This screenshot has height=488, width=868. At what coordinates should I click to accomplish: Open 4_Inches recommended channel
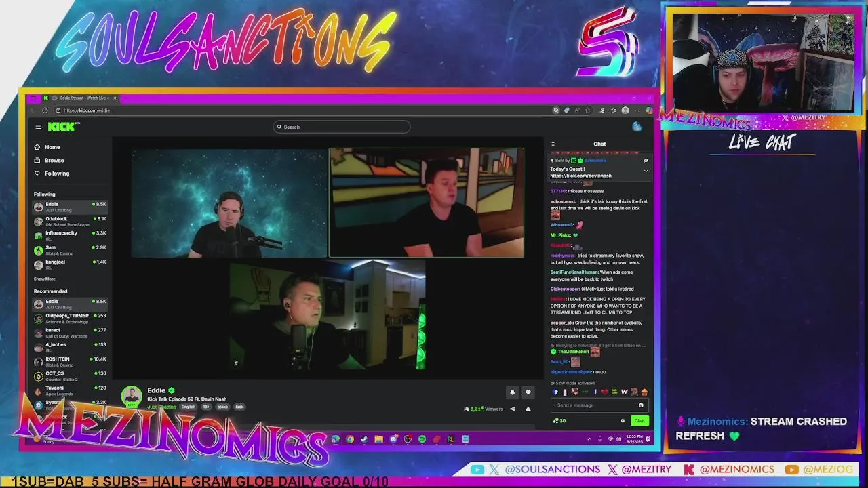[x=71, y=347]
